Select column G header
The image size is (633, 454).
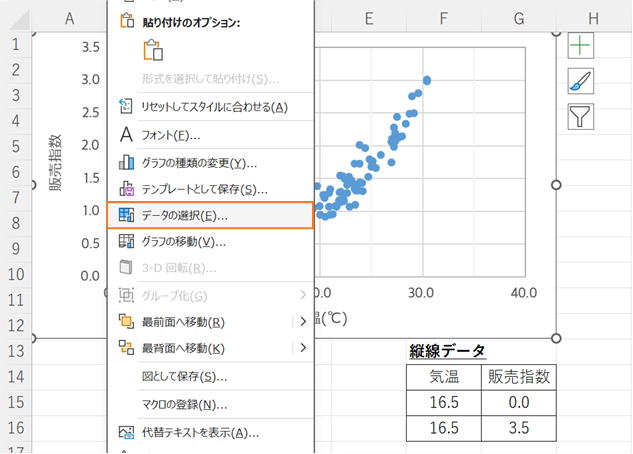[519, 19]
